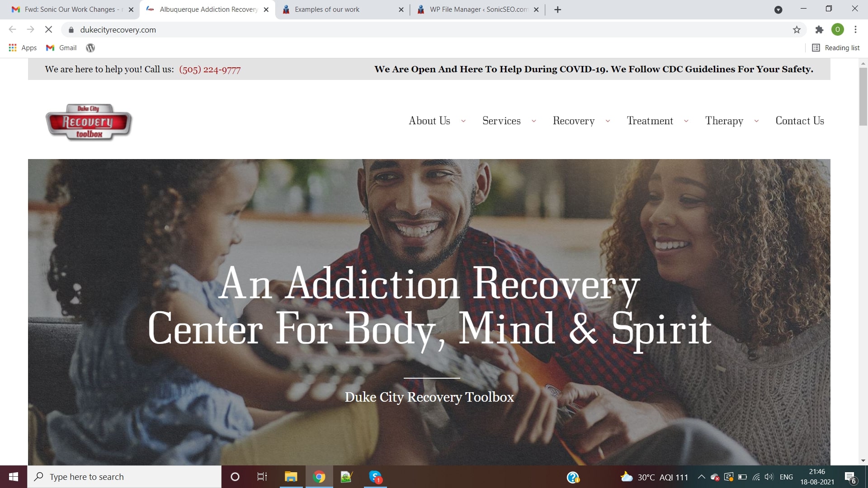Click the Windows search box
This screenshot has height=488, width=868.
(124, 477)
